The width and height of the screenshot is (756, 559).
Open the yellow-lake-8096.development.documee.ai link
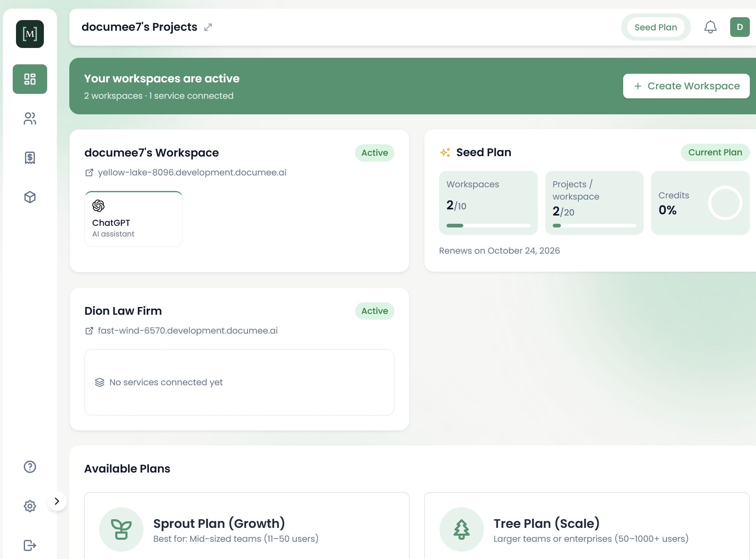tap(192, 173)
